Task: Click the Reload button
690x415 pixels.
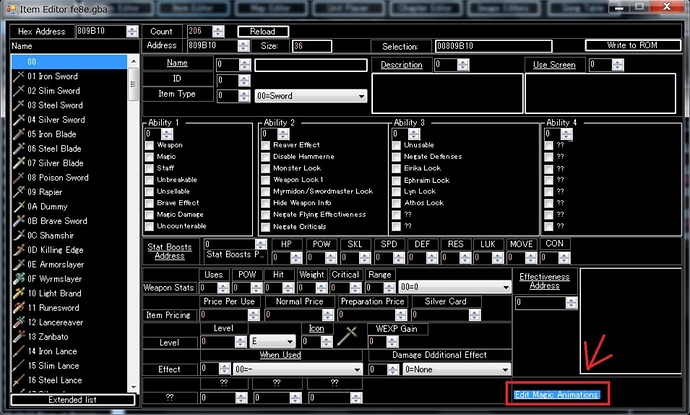Action: (263, 32)
